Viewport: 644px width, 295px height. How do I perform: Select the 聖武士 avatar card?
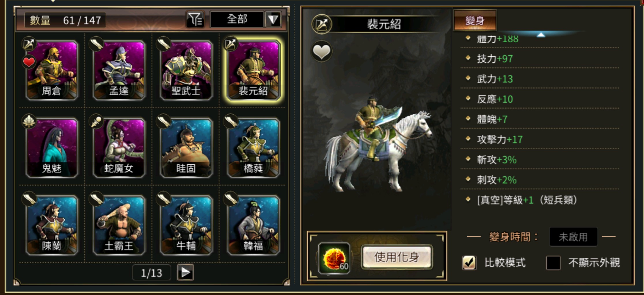pyautogui.click(x=186, y=70)
